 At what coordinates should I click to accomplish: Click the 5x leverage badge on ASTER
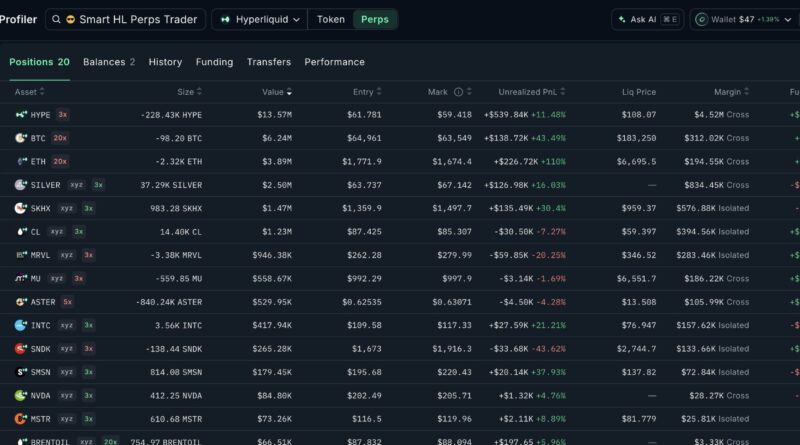(67, 302)
